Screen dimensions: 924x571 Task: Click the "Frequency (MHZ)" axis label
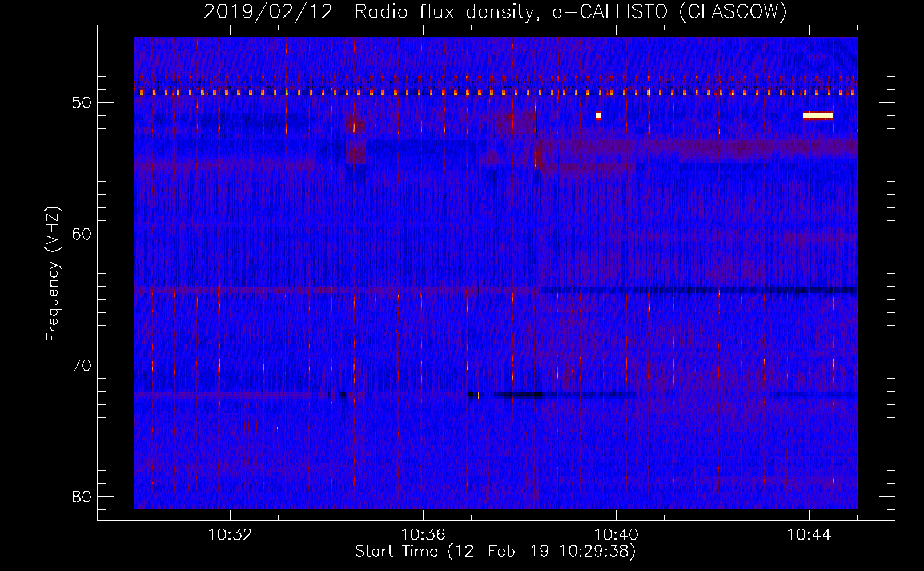pyautogui.click(x=53, y=274)
